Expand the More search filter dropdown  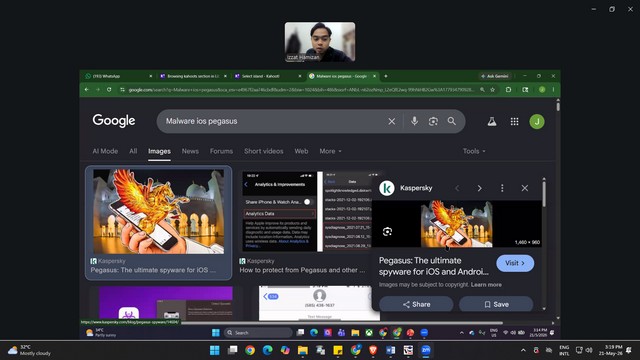[x=330, y=151]
